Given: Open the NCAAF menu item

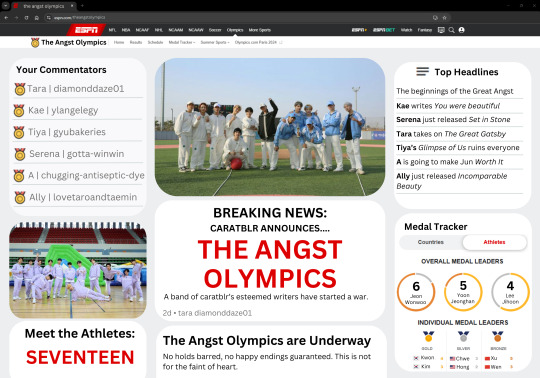Looking at the screenshot, I should pos(142,30).
